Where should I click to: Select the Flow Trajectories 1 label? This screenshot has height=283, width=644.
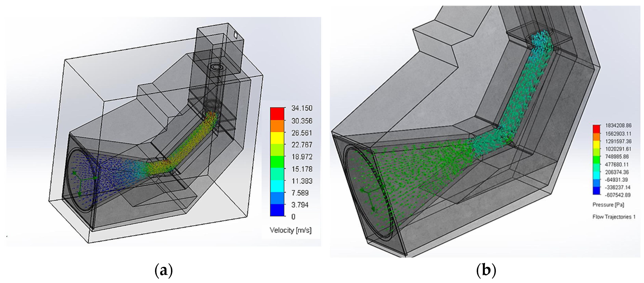[x=614, y=217]
